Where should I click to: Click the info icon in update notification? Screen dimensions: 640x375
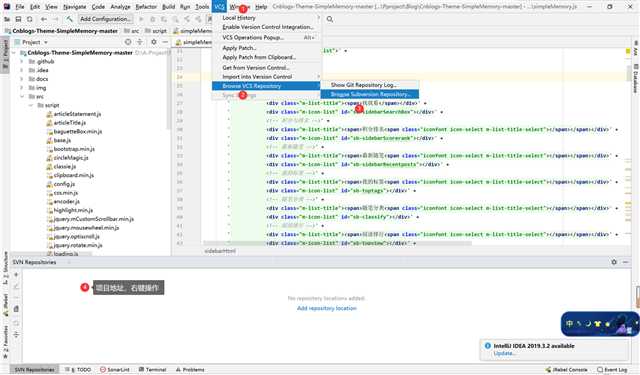pos(487,346)
